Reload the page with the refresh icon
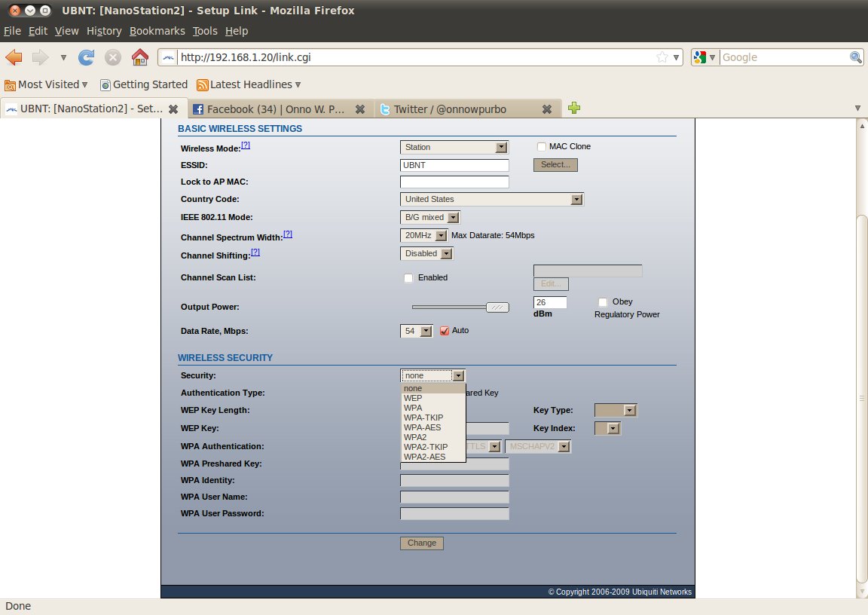The image size is (868, 615). [x=87, y=57]
